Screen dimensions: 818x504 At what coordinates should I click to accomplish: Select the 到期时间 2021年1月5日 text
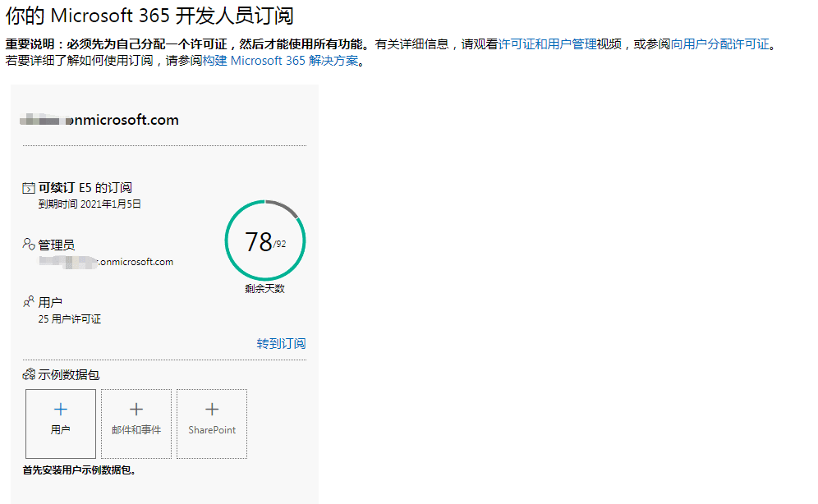tap(90, 204)
